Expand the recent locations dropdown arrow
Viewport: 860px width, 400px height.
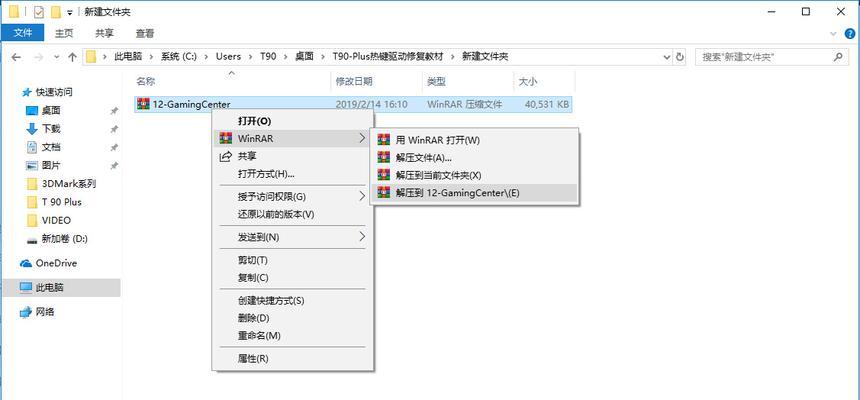pos(56,57)
